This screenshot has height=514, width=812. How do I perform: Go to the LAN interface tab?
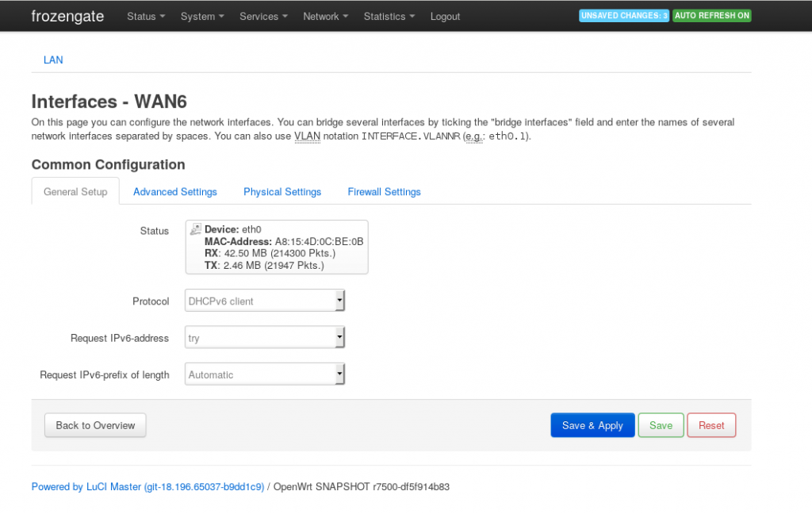click(x=53, y=59)
